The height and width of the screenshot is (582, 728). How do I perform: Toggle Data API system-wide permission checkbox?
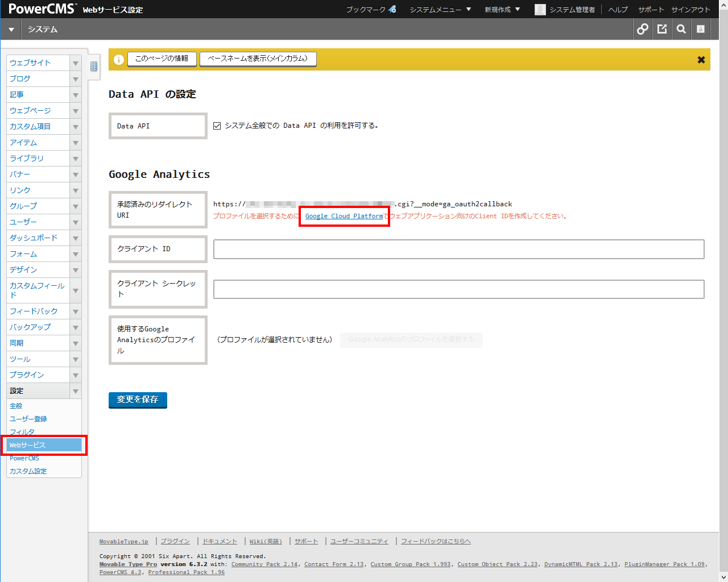[217, 126]
